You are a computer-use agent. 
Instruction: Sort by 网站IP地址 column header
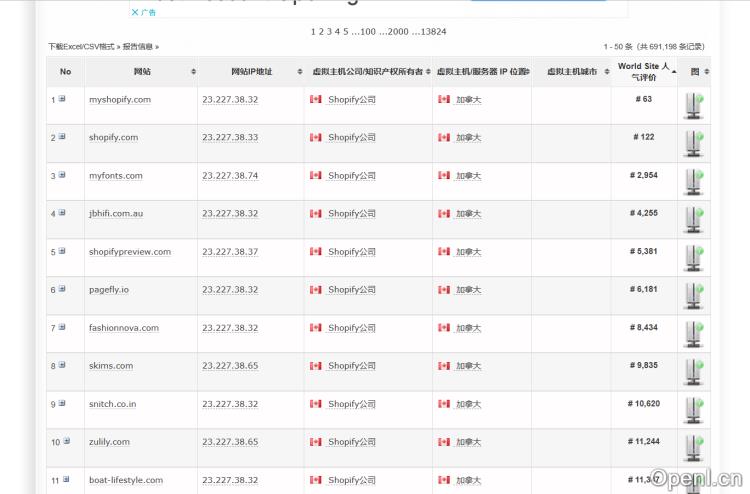(x=251, y=72)
